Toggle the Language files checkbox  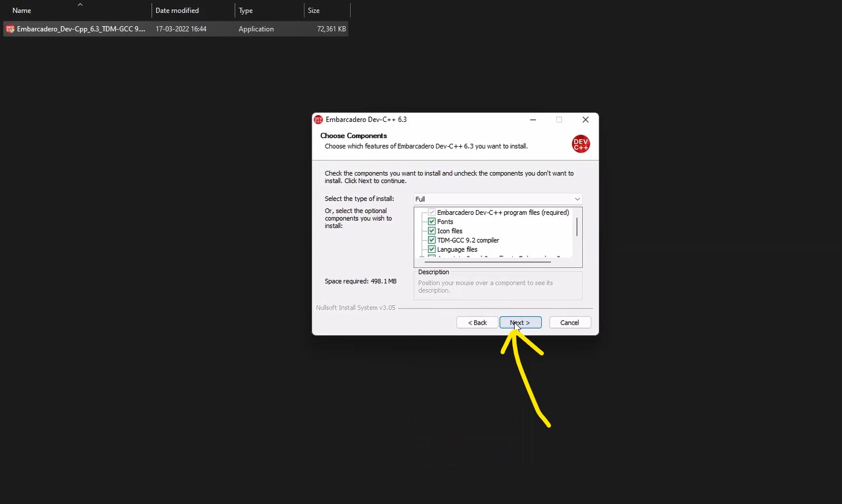point(432,249)
